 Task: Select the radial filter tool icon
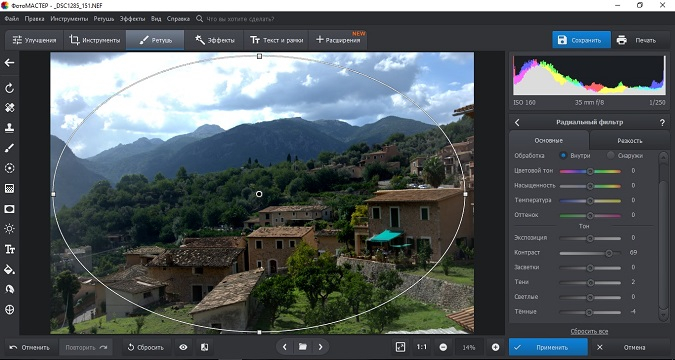click(9, 209)
